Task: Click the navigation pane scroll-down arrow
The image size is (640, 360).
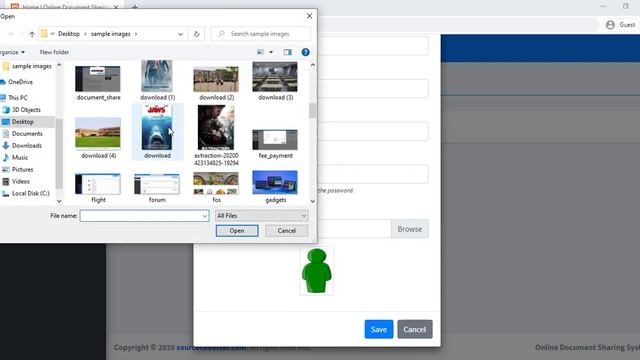Action: (59, 201)
